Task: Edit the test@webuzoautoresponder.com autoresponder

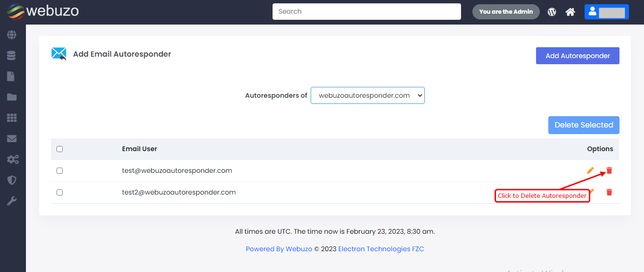Action: tap(590, 170)
